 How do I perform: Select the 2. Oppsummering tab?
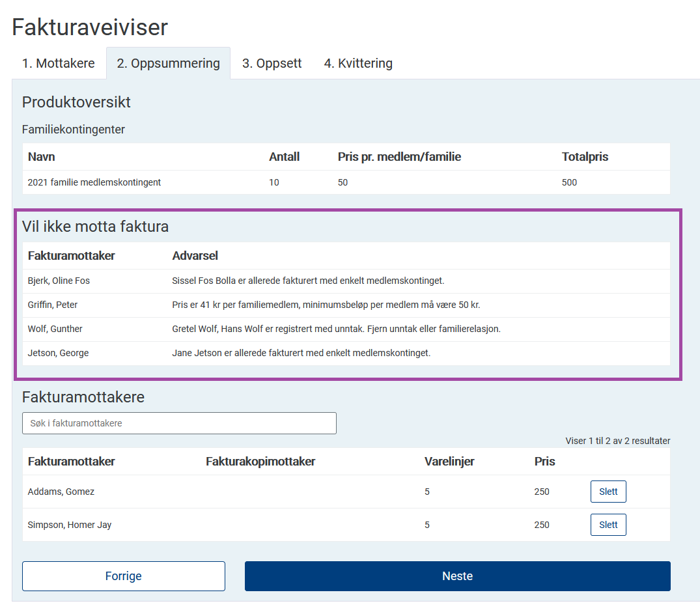(168, 63)
